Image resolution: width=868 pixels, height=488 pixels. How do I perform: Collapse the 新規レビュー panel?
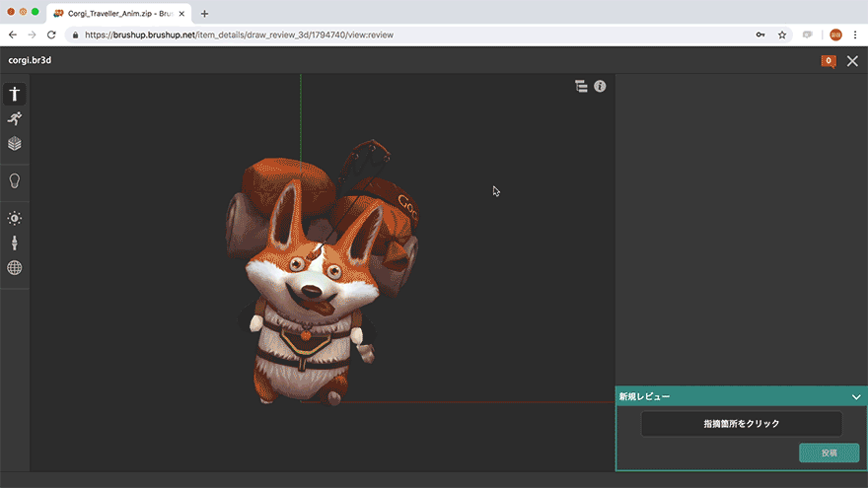pyautogui.click(x=856, y=396)
